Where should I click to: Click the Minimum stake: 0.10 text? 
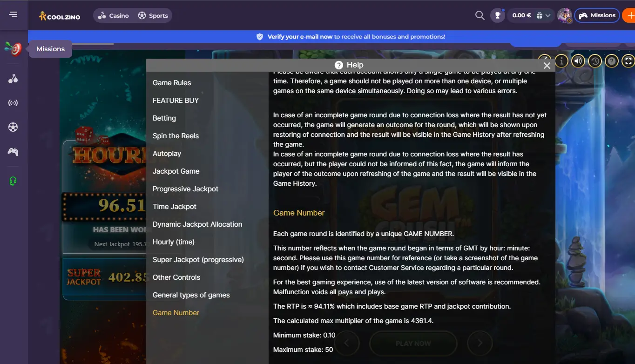[x=304, y=335]
